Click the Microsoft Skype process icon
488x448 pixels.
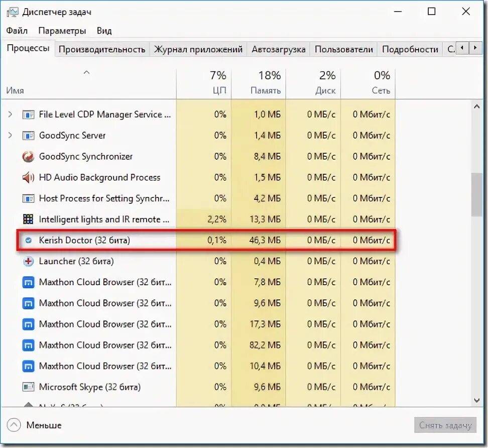pos(28,387)
